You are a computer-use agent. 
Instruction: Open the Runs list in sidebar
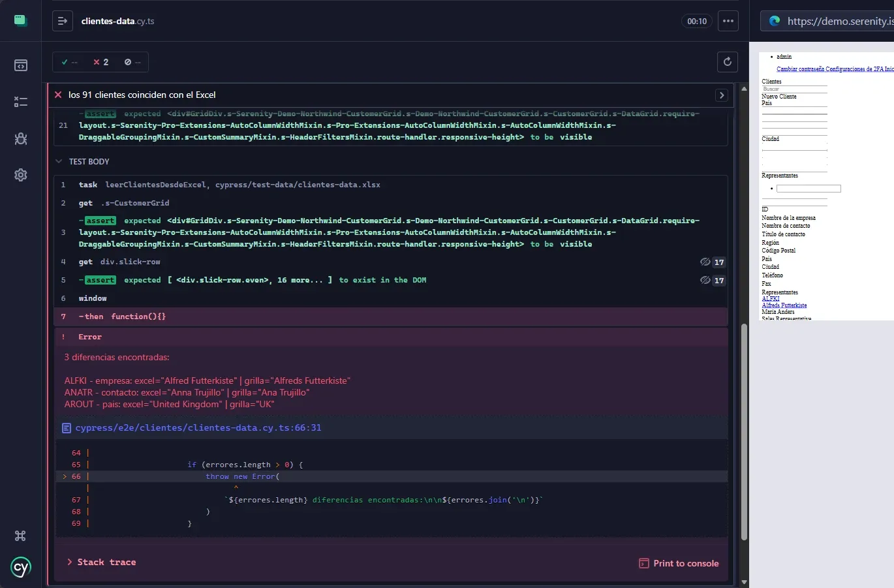(20, 102)
